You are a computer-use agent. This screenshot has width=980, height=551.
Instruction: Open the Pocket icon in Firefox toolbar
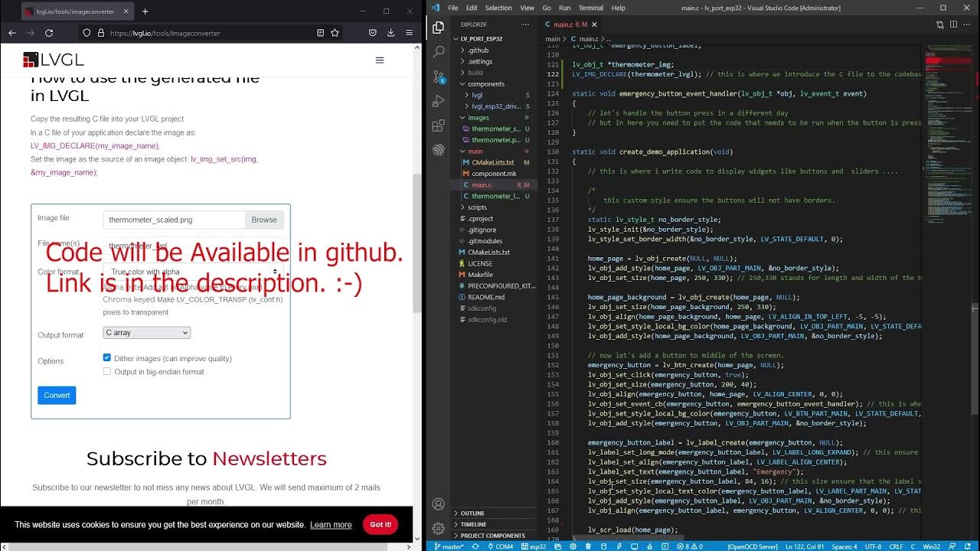tap(373, 33)
